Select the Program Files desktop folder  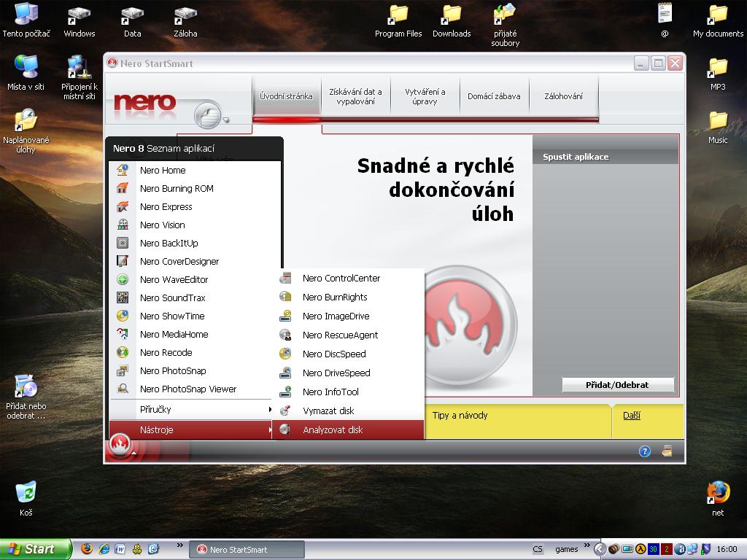click(398, 21)
